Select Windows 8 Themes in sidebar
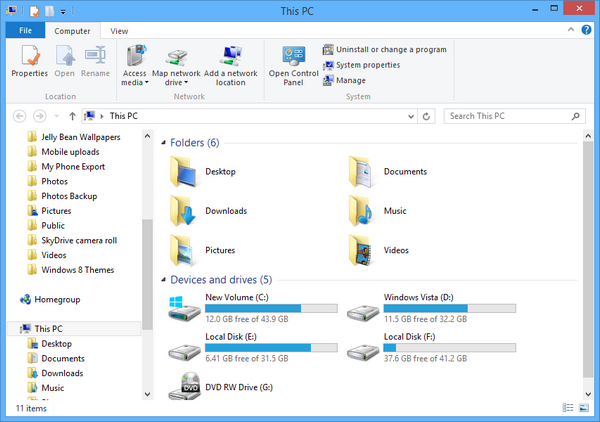 click(71, 270)
